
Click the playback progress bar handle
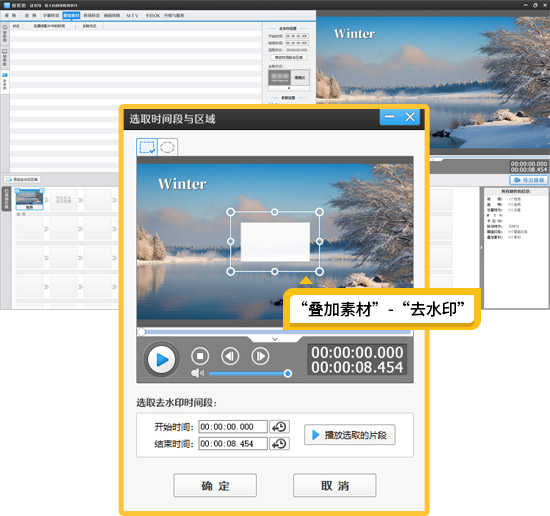tap(141, 332)
